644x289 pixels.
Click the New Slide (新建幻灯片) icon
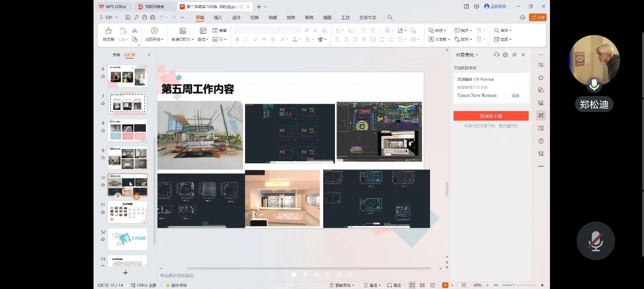(x=182, y=31)
